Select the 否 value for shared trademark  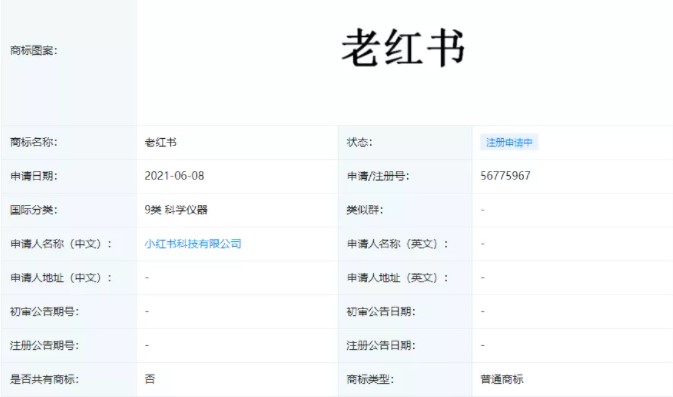pos(150,379)
